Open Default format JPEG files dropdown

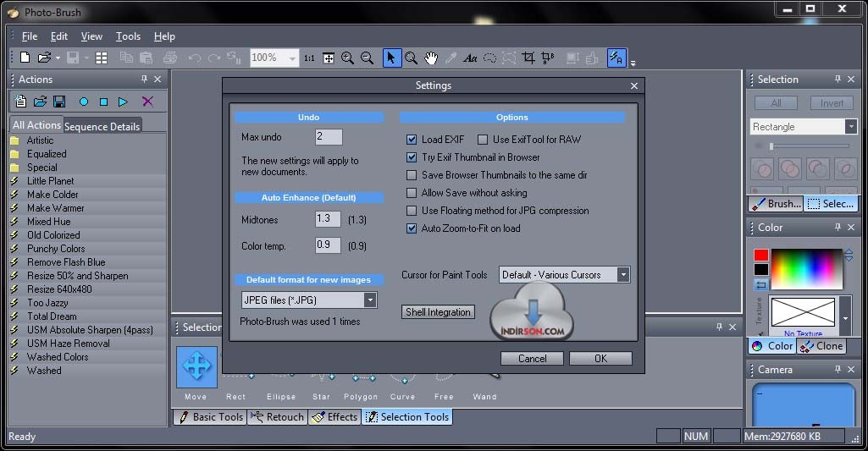(370, 300)
